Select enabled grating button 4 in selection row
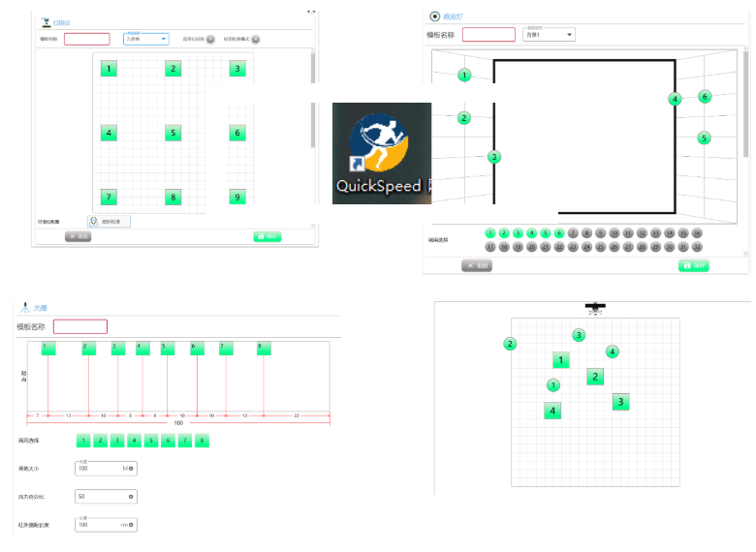This screenshot has width=756, height=552. coord(134,441)
